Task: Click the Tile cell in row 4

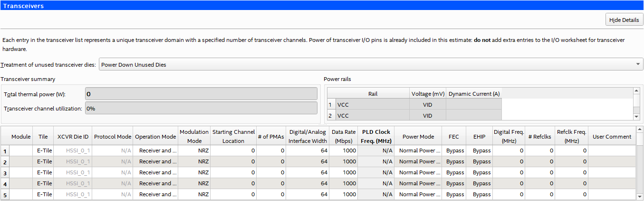Action: (43, 183)
